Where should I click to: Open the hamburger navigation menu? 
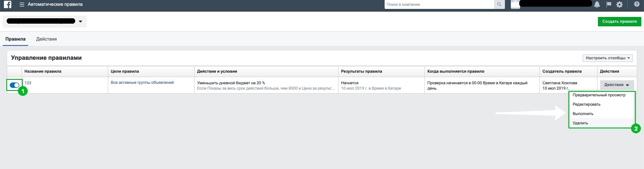(x=22, y=4)
